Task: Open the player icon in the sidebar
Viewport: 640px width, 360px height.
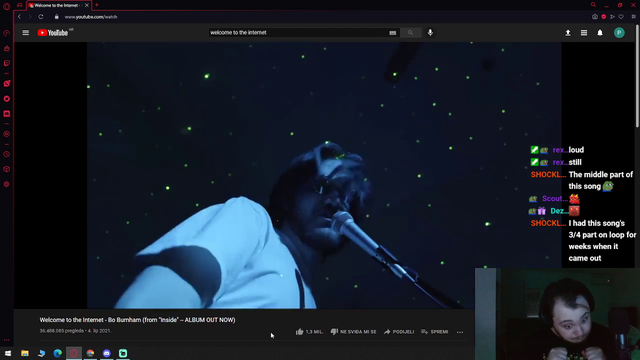Action: point(7,134)
